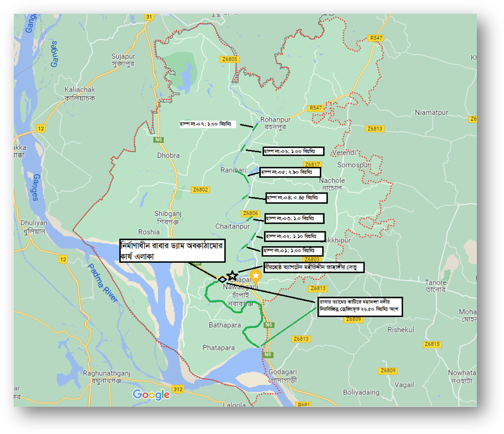
Task: Select the 'হাম্প নং-০৩' label box
Action: (x=294, y=219)
